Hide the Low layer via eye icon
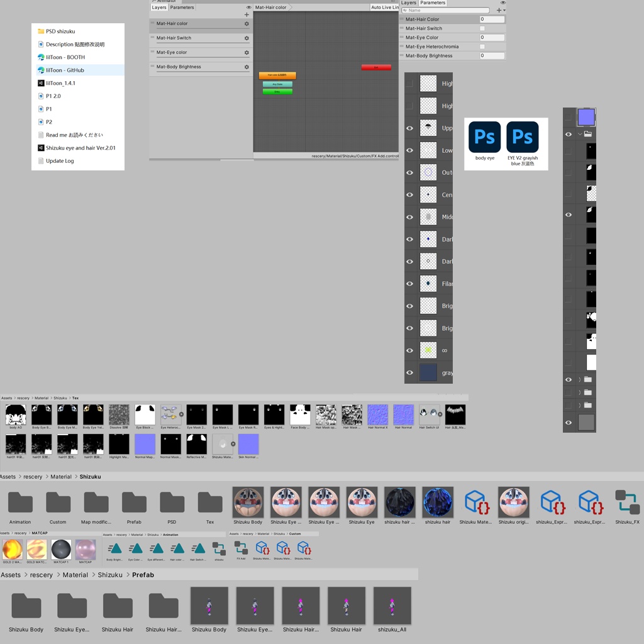The width and height of the screenshot is (644, 644). pos(409,150)
